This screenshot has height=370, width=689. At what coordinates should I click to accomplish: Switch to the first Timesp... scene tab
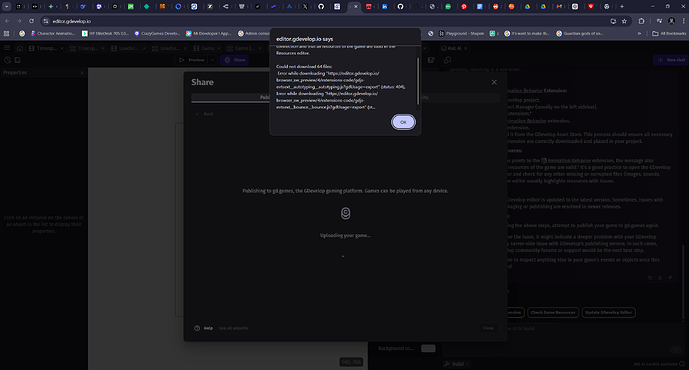(46, 48)
